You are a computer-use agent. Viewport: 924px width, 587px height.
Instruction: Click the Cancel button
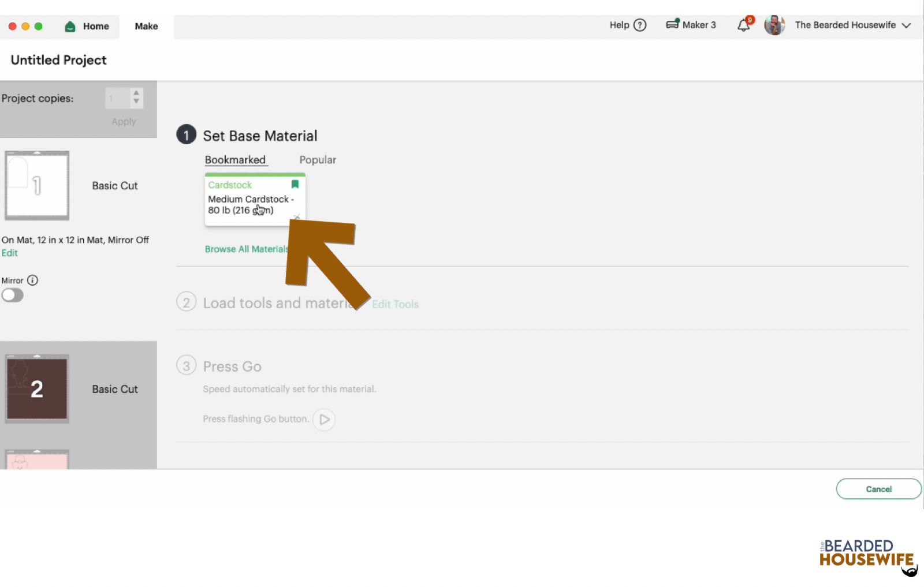click(878, 488)
